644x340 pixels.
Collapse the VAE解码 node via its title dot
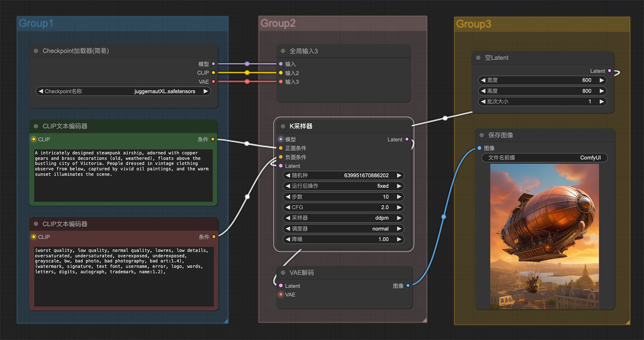(283, 273)
